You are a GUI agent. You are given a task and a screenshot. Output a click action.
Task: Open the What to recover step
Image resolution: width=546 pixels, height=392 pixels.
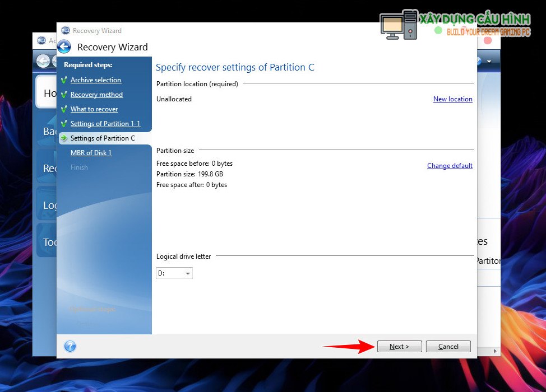click(94, 109)
